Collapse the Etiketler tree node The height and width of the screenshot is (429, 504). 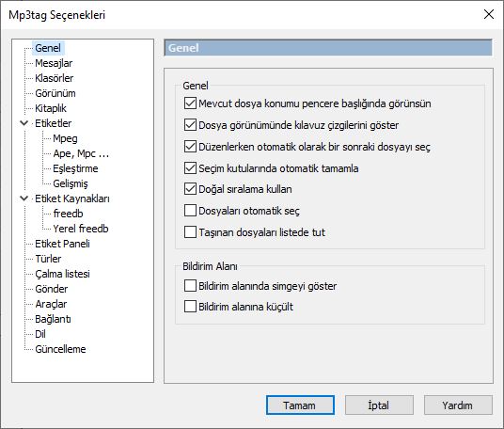pyautogui.click(x=24, y=123)
